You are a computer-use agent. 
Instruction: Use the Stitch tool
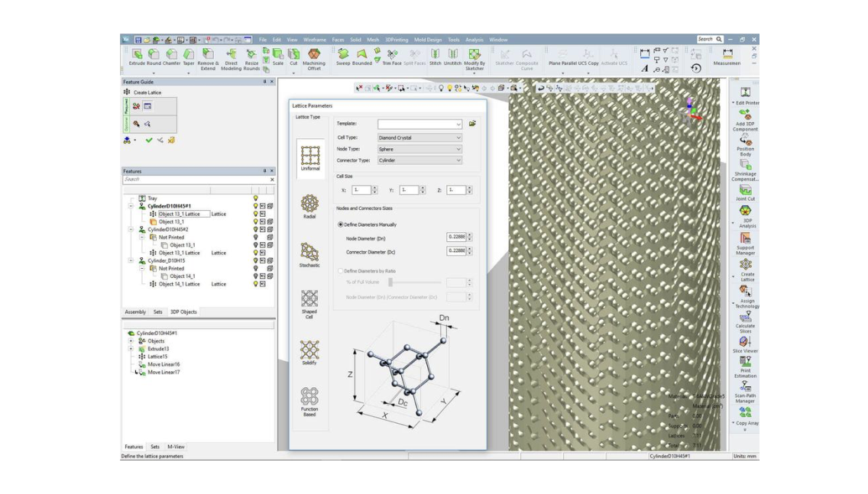click(436, 57)
